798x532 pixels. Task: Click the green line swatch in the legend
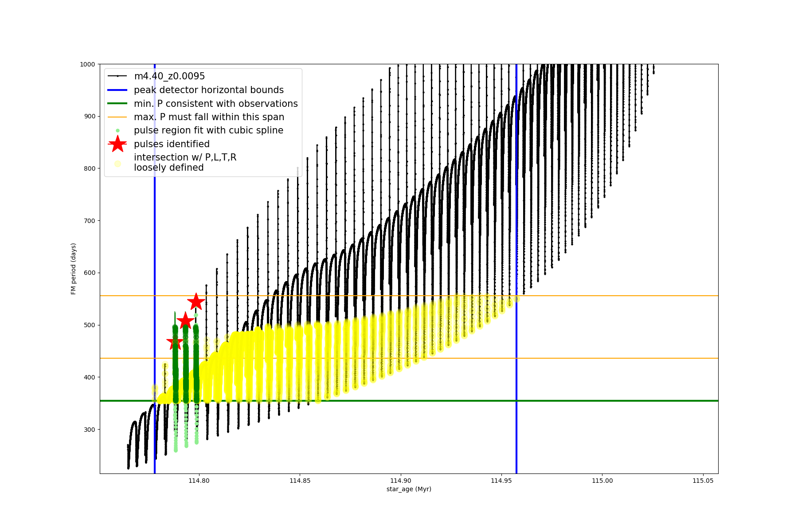tap(117, 104)
